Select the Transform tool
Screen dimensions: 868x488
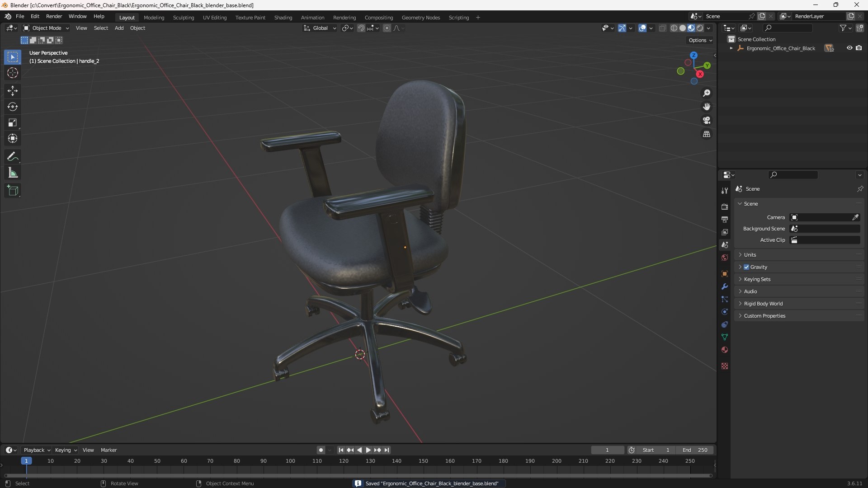point(13,138)
